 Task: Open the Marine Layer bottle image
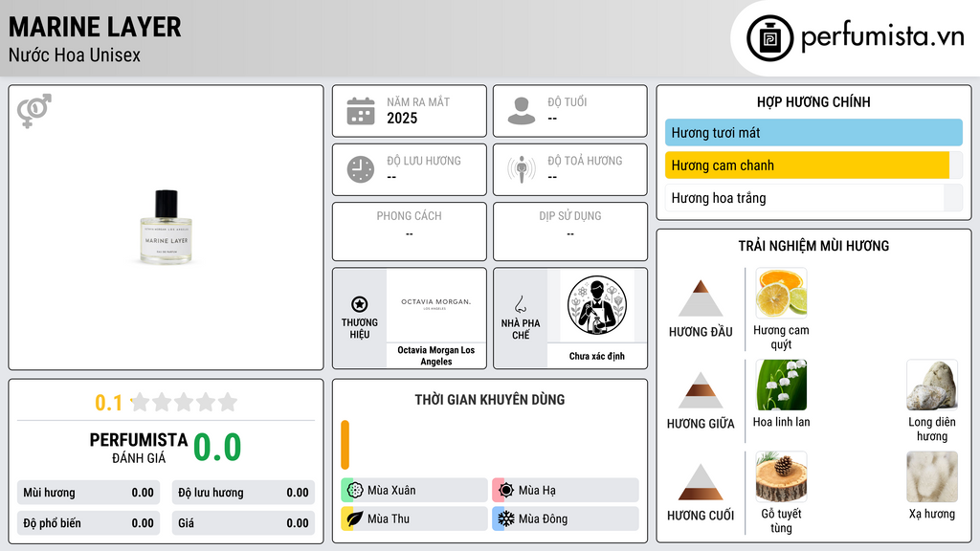[167, 227]
